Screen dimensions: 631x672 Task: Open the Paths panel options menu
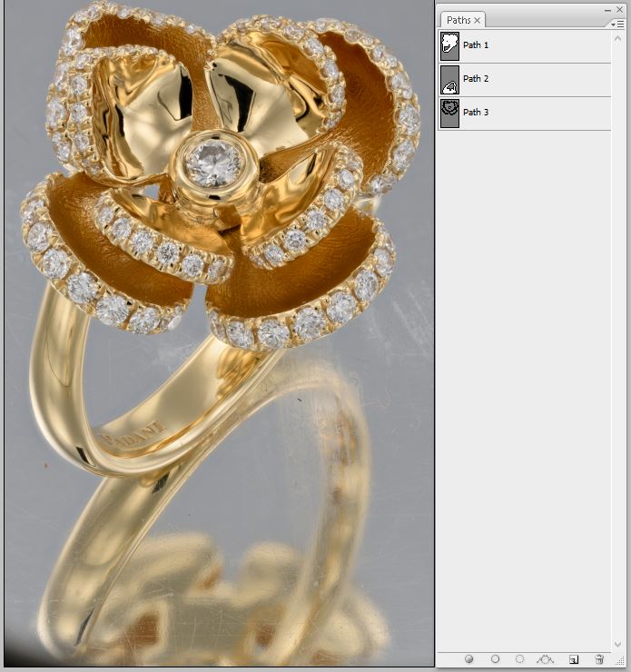[x=617, y=25]
